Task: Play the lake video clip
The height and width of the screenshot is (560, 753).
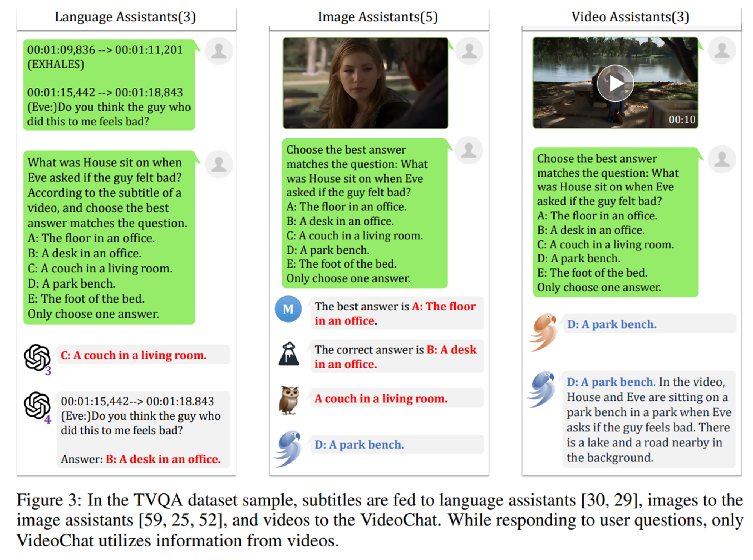Action: click(615, 83)
